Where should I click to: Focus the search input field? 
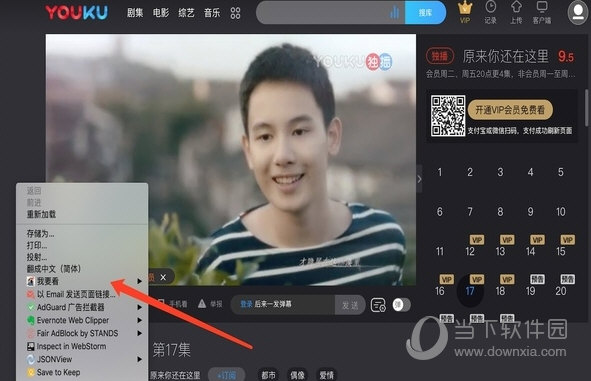point(330,12)
